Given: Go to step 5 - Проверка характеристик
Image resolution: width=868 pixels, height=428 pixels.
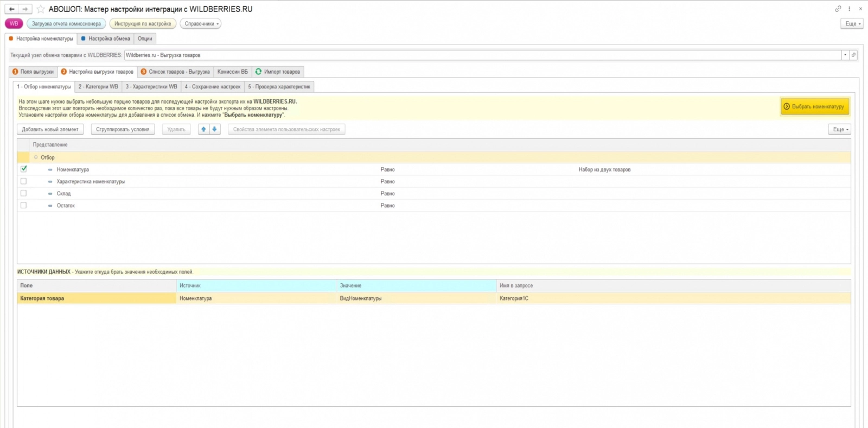Looking at the screenshot, I should [279, 87].
